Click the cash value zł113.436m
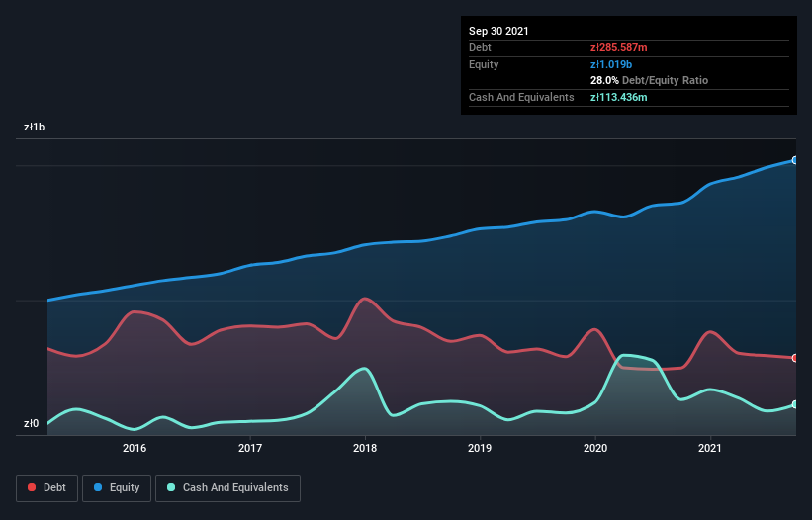Image resolution: width=812 pixels, height=520 pixels. [x=619, y=97]
